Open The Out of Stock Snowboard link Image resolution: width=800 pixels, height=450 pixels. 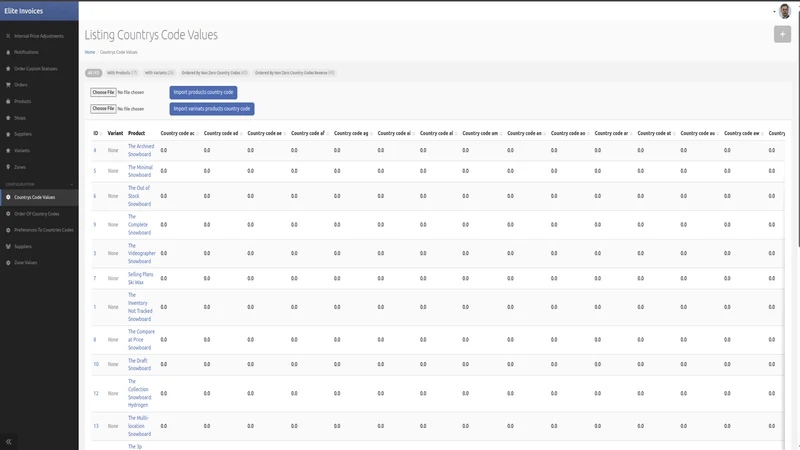[139, 196]
